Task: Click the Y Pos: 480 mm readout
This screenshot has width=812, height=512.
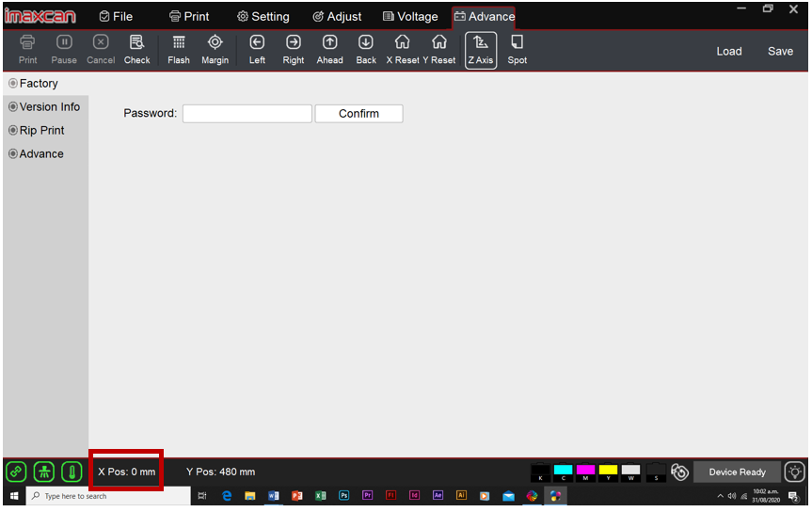Action: (x=220, y=472)
